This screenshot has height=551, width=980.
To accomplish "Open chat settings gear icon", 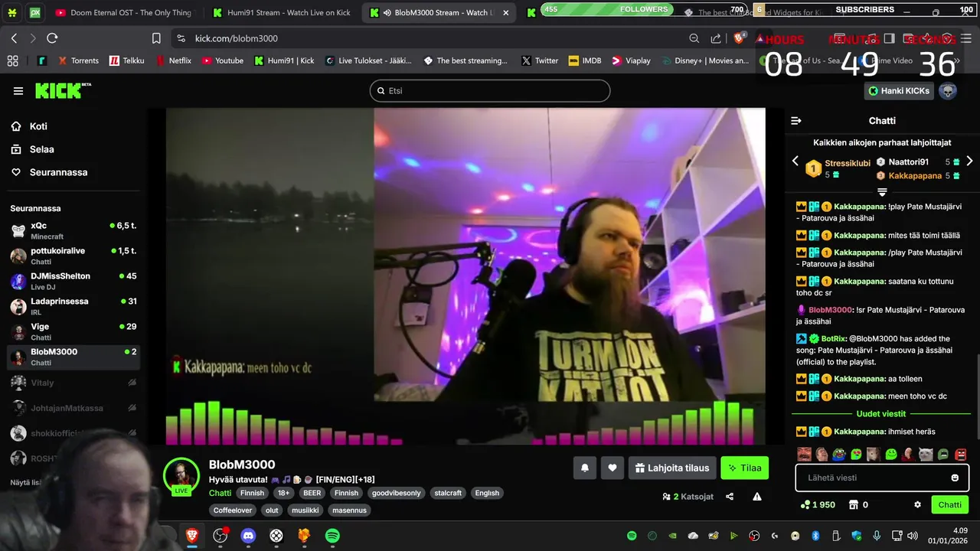I will 917,505.
